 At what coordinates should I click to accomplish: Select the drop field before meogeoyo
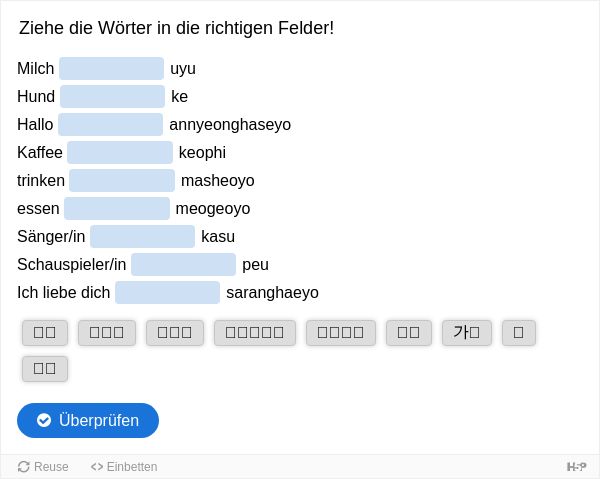[117, 209]
